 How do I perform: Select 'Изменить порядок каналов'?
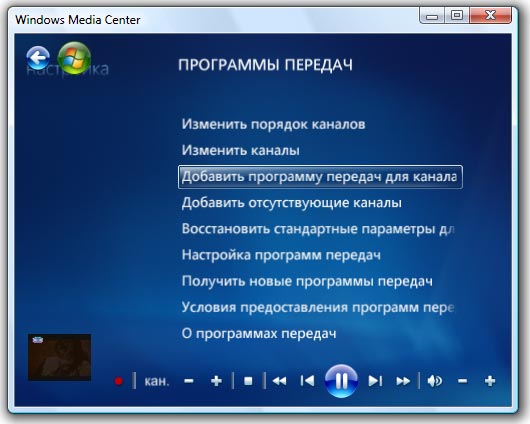tap(273, 124)
